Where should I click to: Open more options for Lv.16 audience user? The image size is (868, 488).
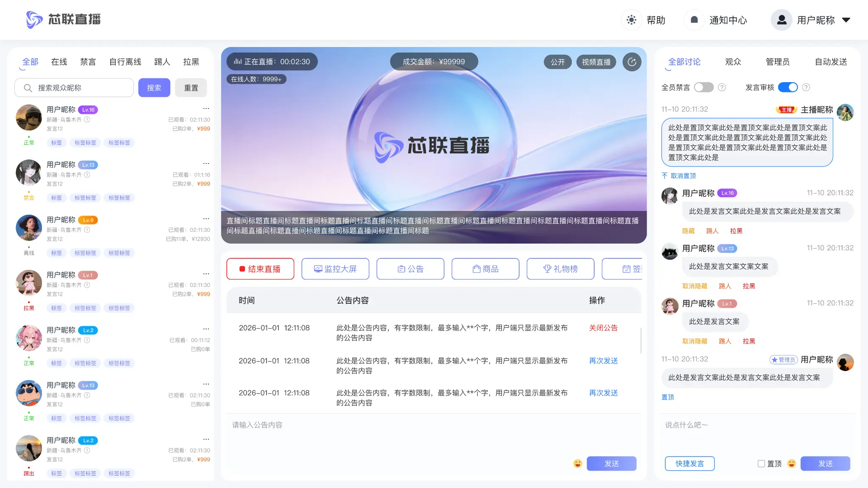[x=206, y=108]
